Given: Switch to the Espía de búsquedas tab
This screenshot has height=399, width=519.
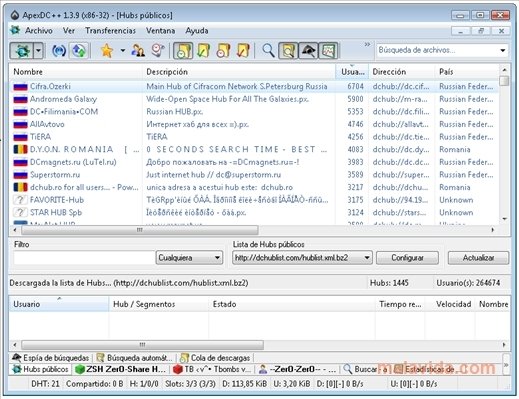Looking at the screenshot, I should coord(50,358).
